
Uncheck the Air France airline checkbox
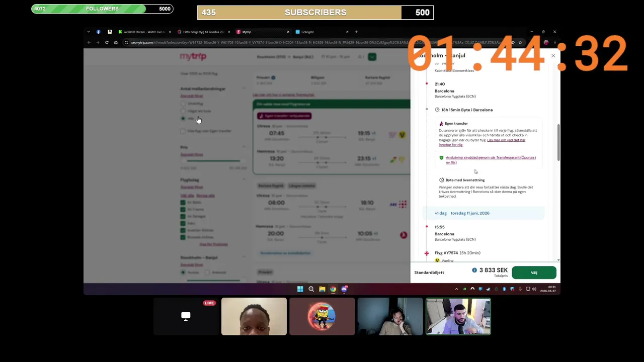tap(183, 209)
